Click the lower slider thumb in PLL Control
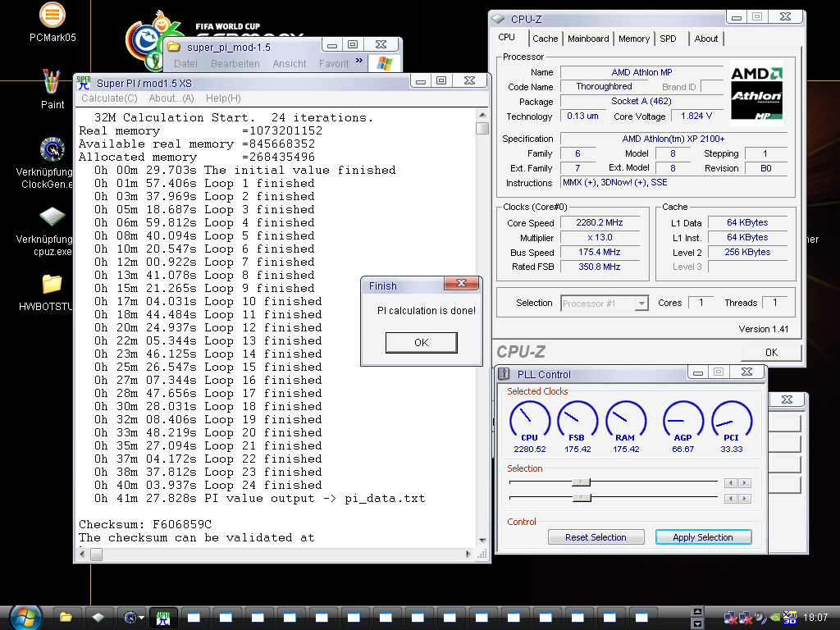 point(581,498)
